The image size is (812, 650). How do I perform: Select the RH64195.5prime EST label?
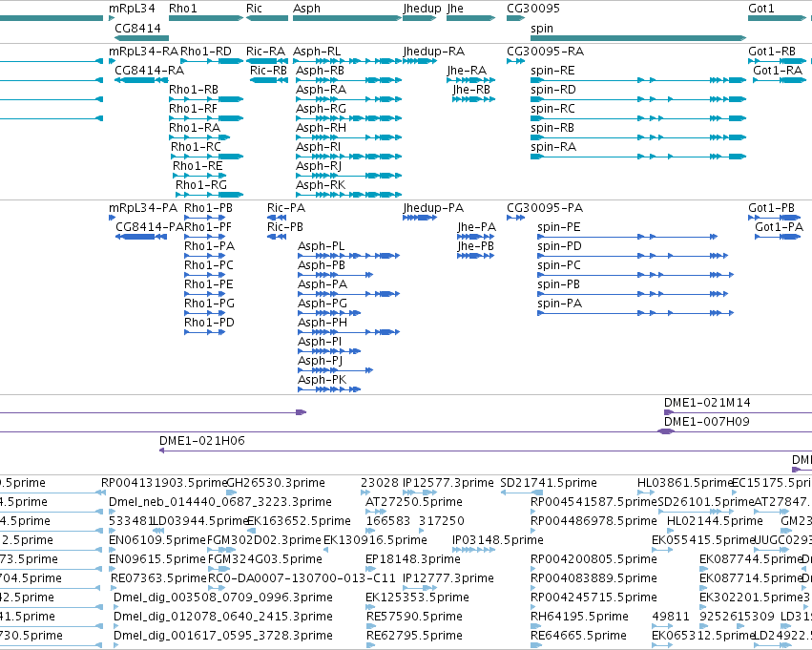(x=579, y=617)
